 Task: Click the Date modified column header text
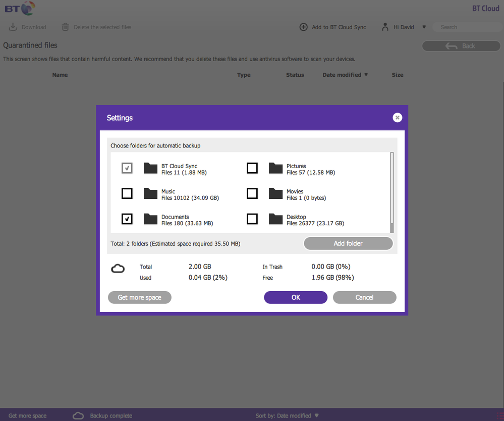tap(342, 75)
